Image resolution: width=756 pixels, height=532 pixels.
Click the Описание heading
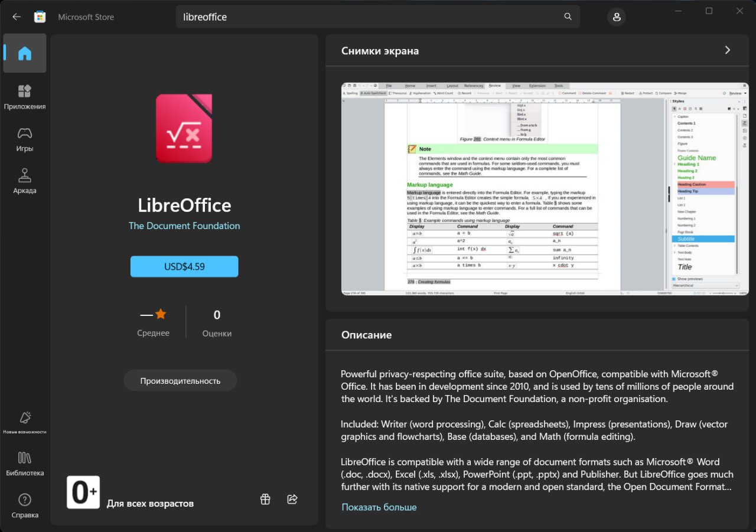click(x=367, y=335)
